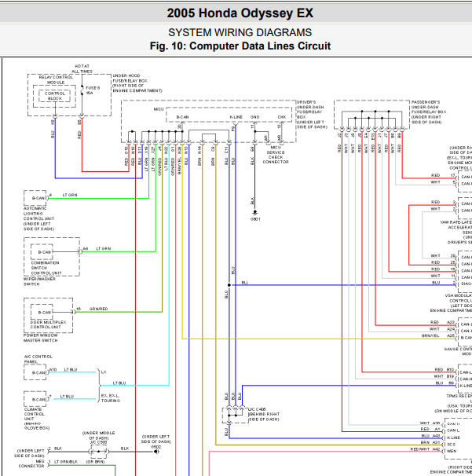
Task: Click the 'GRN/RED' label on pin 15 wire
Action: click(x=98, y=309)
